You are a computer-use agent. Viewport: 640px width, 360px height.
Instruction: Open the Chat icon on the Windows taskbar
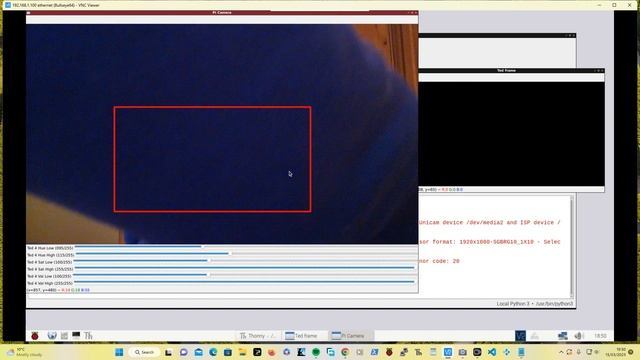pyautogui.click(x=183, y=352)
